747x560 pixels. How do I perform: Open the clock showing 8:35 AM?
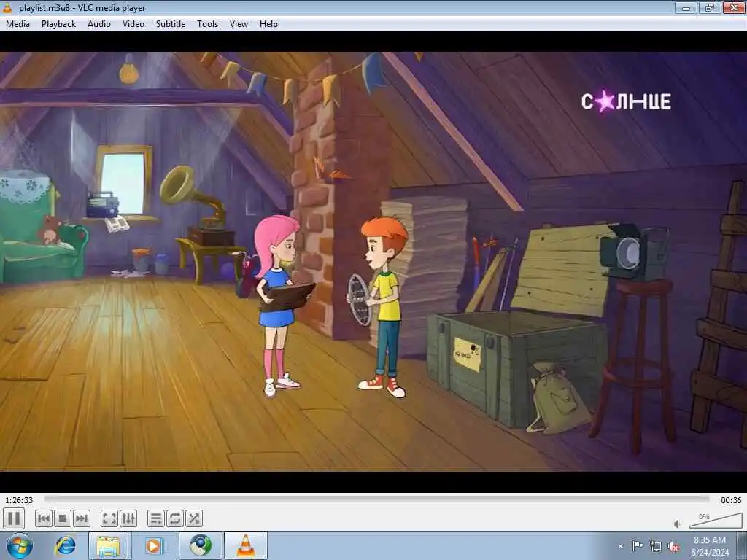709,546
